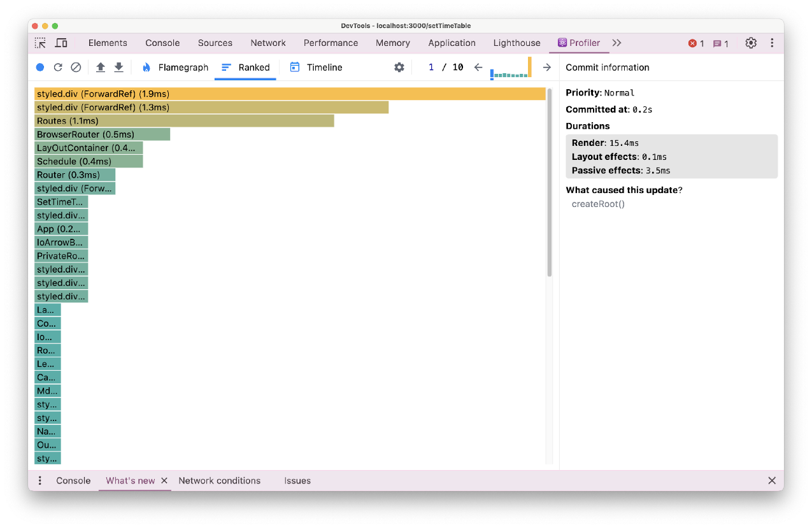The image size is (812, 528).
Task: Activate the inspect element picker icon
Action: (40, 43)
